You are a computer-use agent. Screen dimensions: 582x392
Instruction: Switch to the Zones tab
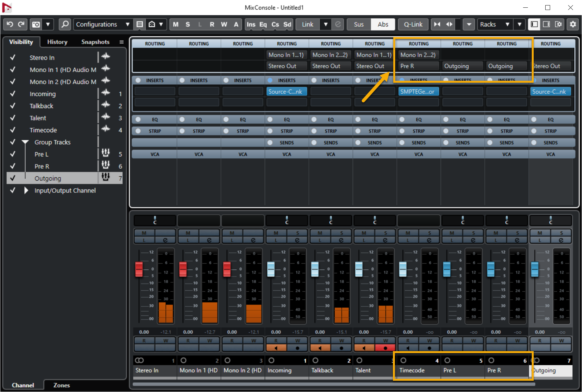pos(61,385)
